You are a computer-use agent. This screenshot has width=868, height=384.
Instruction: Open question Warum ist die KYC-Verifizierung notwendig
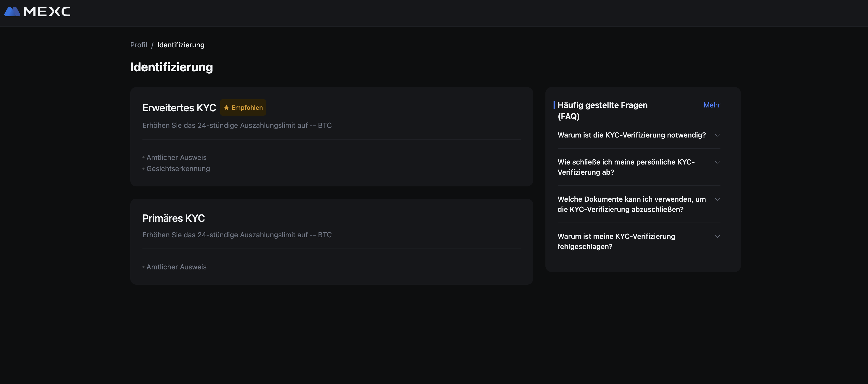click(x=631, y=135)
